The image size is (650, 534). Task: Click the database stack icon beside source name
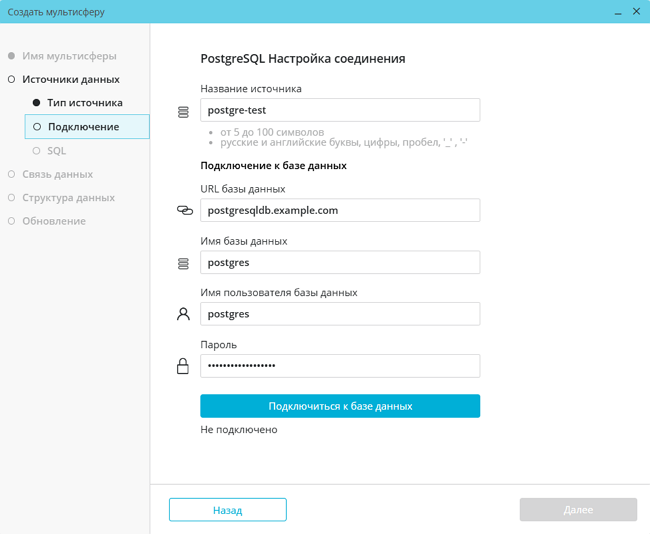[183, 112]
